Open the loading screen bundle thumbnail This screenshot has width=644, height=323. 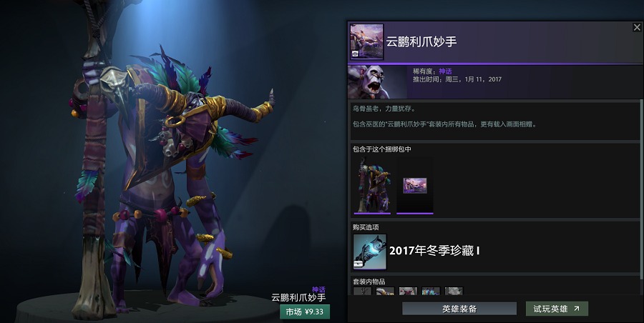pos(415,185)
